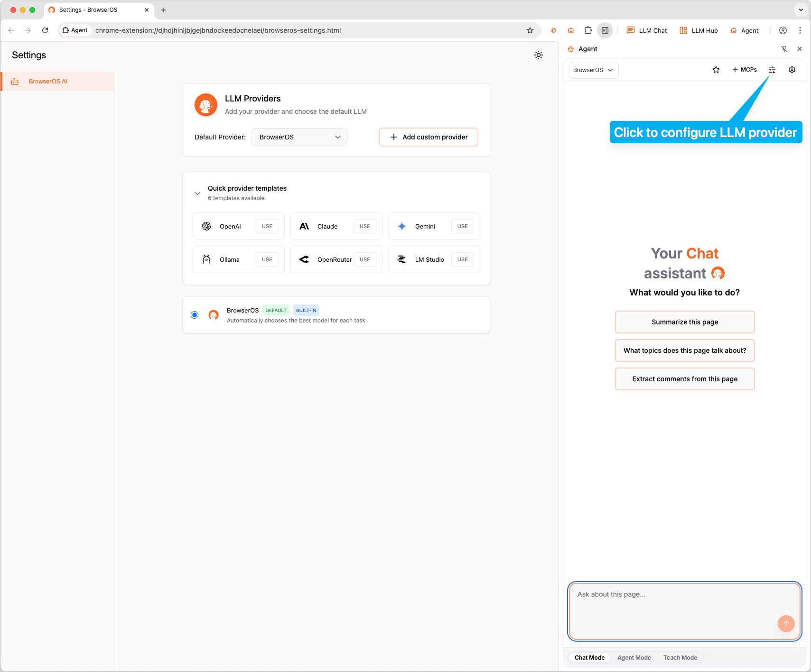Use the OpenRouter template
Image resolution: width=811 pixels, height=672 pixels.
click(365, 259)
